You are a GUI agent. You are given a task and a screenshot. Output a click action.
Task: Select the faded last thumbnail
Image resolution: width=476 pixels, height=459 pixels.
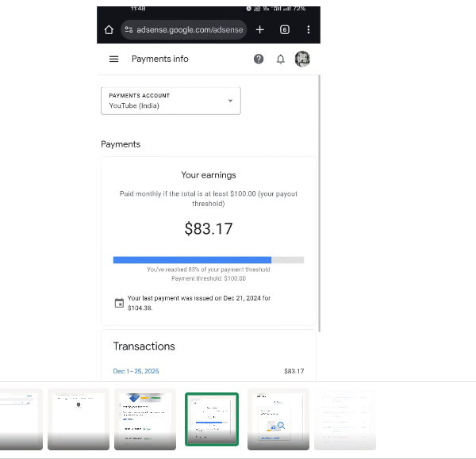point(345,419)
